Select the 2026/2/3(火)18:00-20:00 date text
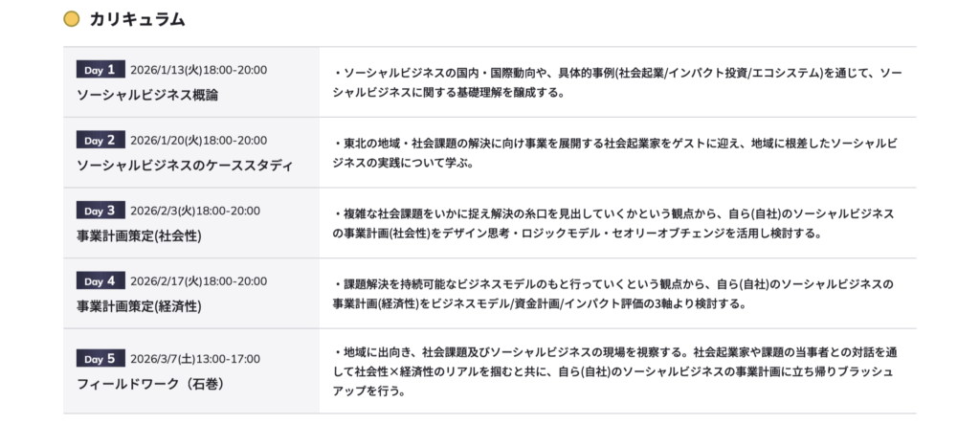980x425 pixels. tap(194, 211)
